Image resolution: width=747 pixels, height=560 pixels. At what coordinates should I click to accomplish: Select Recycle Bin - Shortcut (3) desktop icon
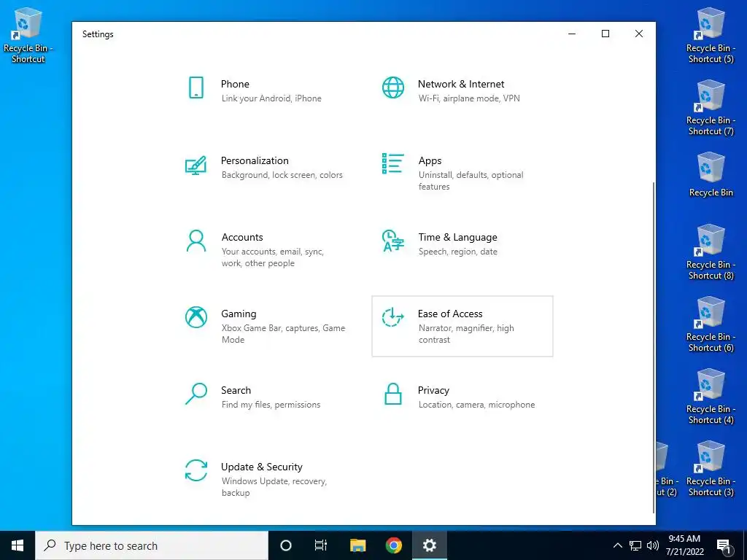[x=711, y=469]
